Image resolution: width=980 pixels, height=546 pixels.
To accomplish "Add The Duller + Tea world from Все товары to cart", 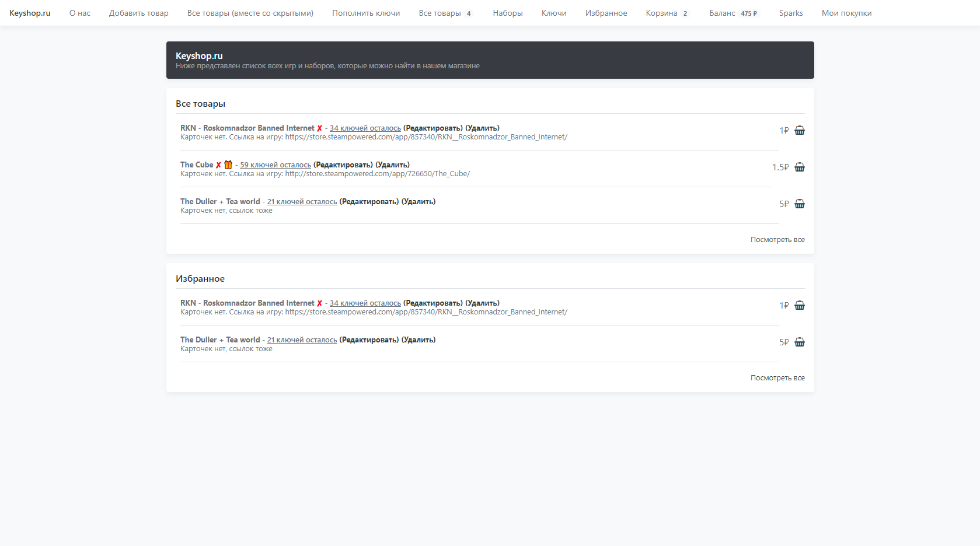I will point(799,204).
